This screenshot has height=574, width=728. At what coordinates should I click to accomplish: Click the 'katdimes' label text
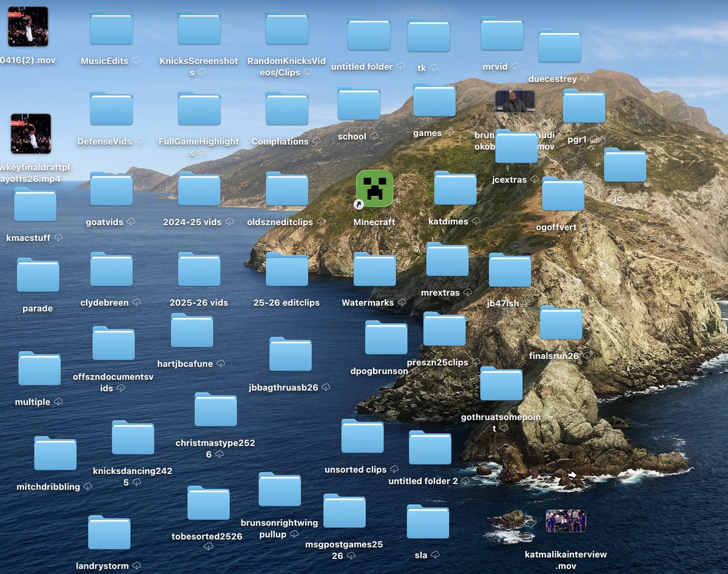point(448,221)
